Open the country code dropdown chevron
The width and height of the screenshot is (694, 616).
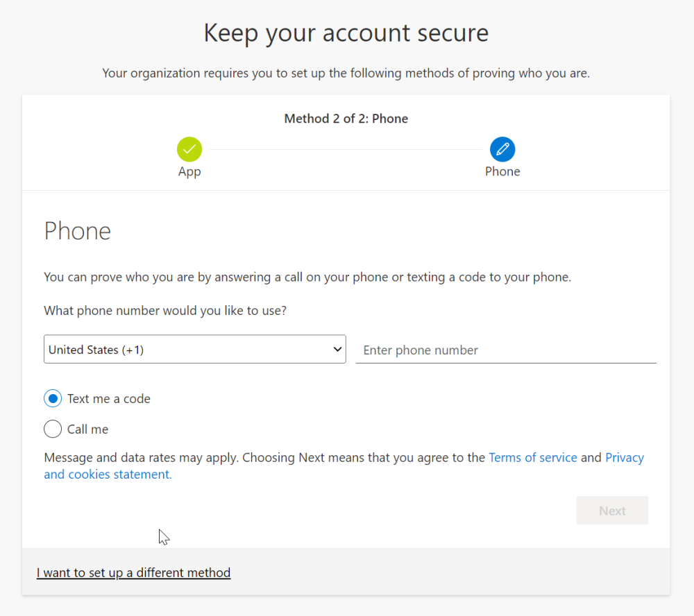[338, 349]
